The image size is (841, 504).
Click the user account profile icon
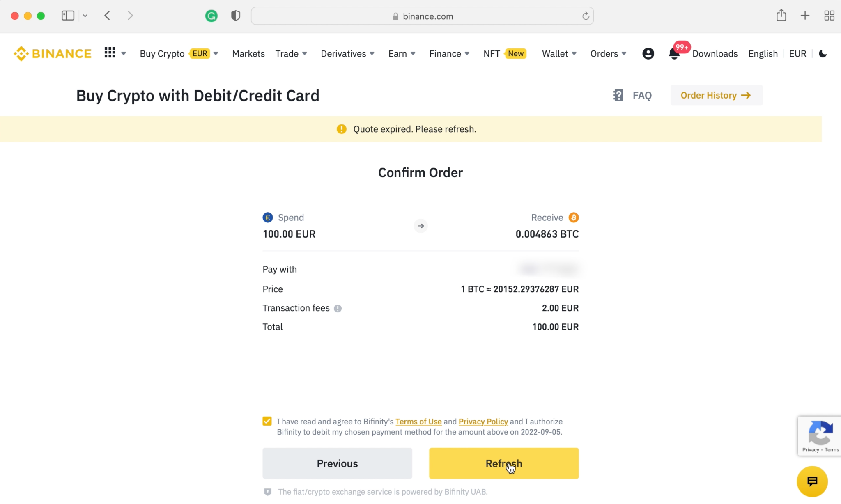pyautogui.click(x=648, y=53)
